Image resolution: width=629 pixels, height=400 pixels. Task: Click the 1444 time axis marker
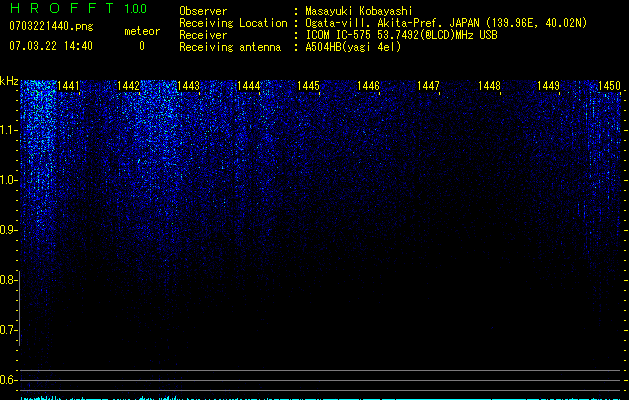pos(249,86)
